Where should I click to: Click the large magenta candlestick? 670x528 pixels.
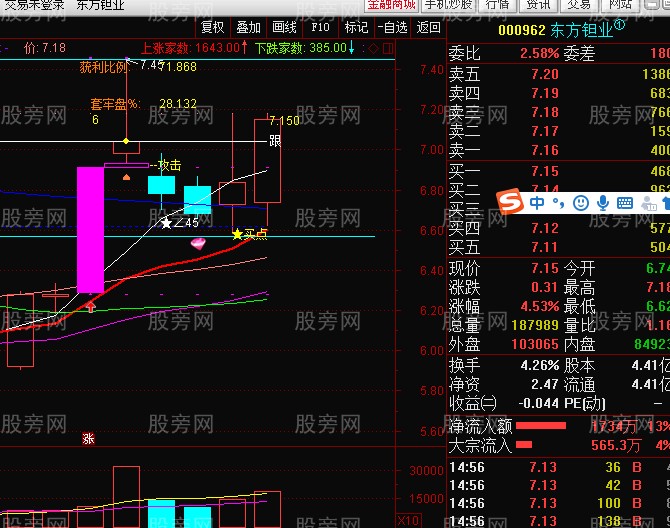click(90, 230)
